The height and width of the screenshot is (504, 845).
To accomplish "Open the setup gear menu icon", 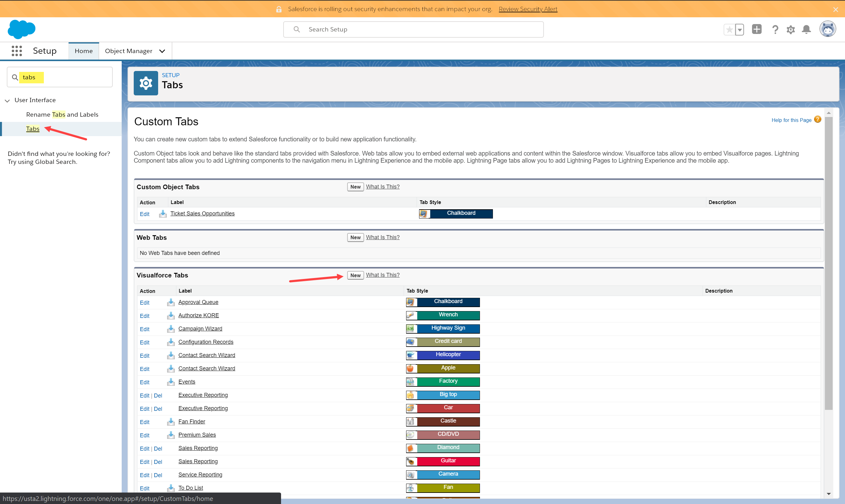I will pyautogui.click(x=791, y=30).
